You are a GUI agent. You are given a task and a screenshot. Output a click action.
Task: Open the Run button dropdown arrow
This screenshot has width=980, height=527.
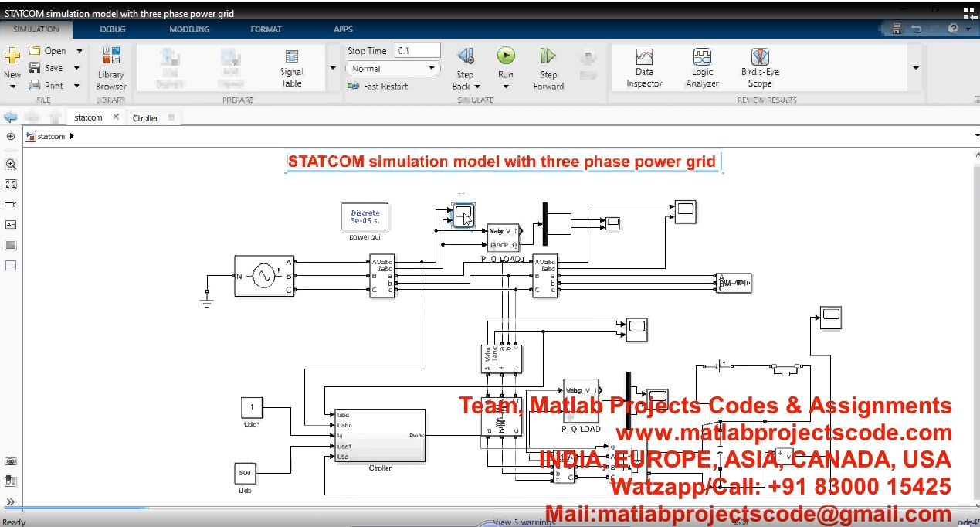click(506, 87)
